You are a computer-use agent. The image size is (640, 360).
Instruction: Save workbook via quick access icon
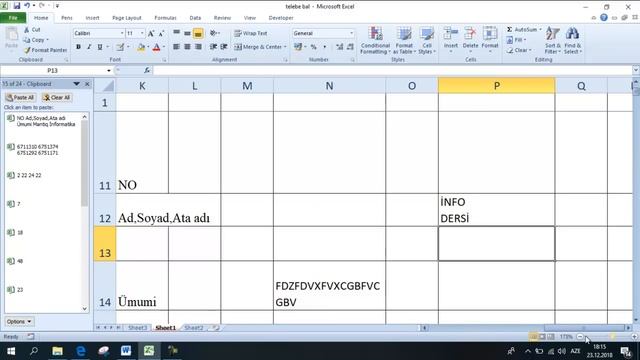[17, 6]
